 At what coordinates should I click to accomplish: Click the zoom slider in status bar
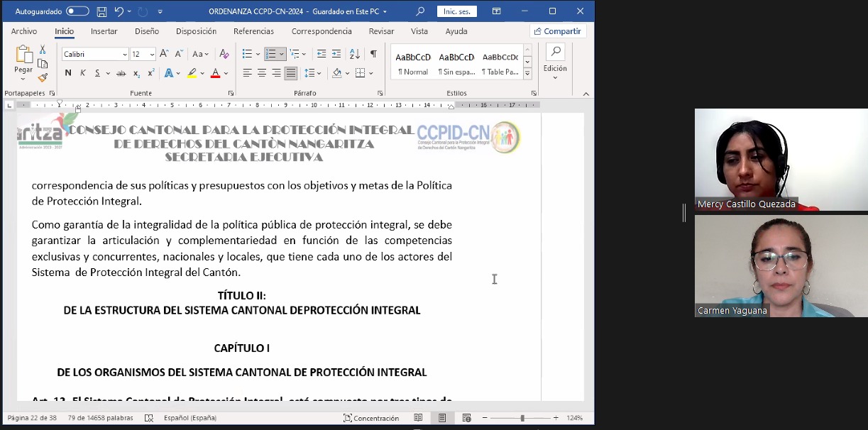pos(522,418)
